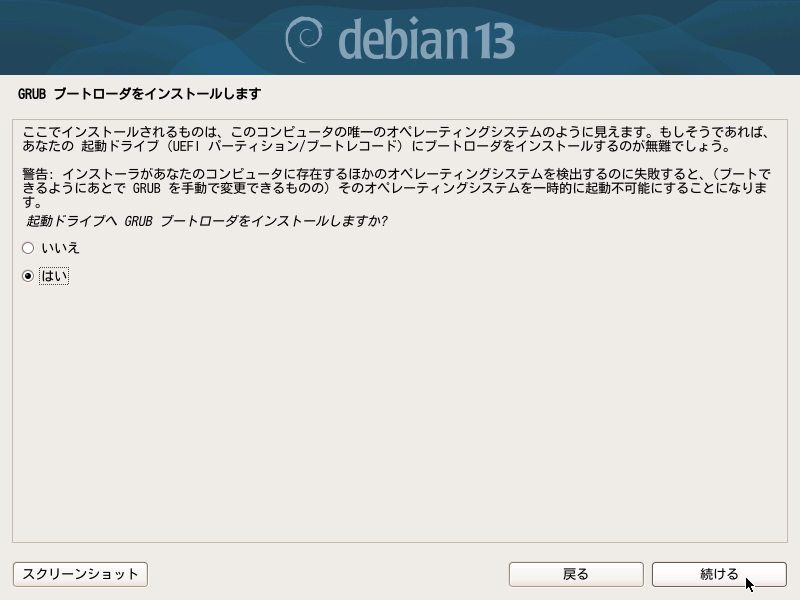Select the いいえ radio button
800x600 pixels.
point(28,248)
